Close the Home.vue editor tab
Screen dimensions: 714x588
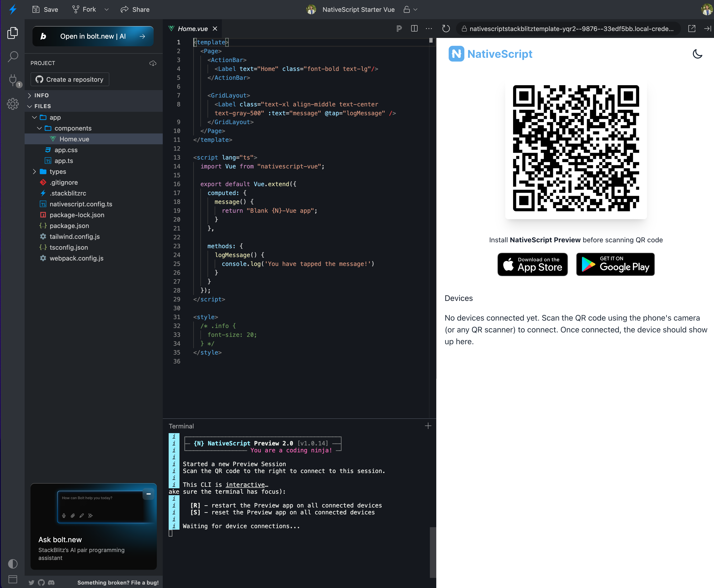215,29
